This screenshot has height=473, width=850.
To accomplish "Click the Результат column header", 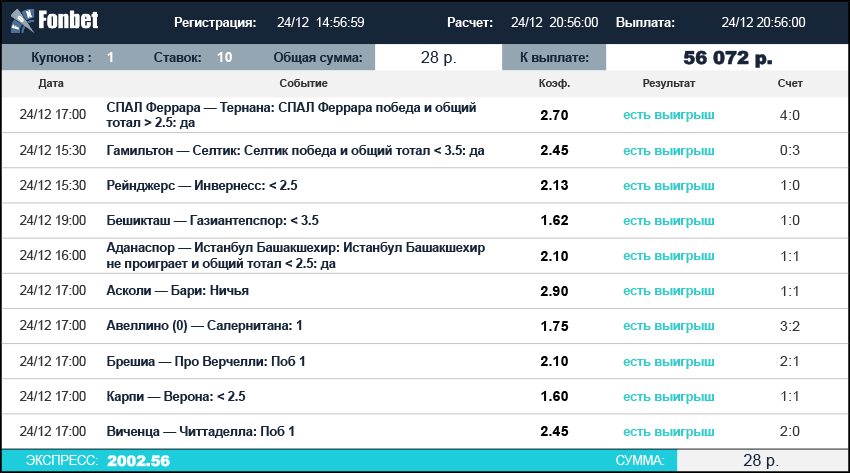I will pyautogui.click(x=668, y=83).
